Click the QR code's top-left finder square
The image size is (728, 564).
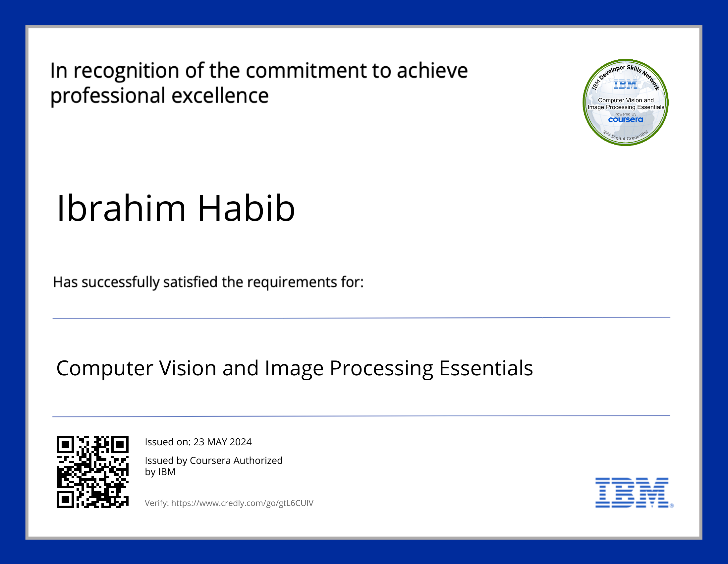(x=65, y=445)
